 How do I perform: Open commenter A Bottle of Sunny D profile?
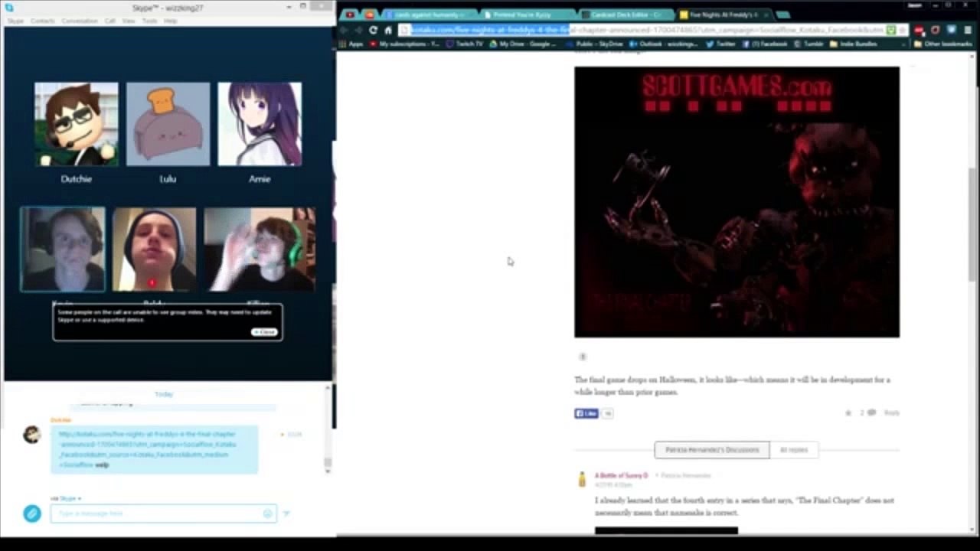[x=621, y=476]
